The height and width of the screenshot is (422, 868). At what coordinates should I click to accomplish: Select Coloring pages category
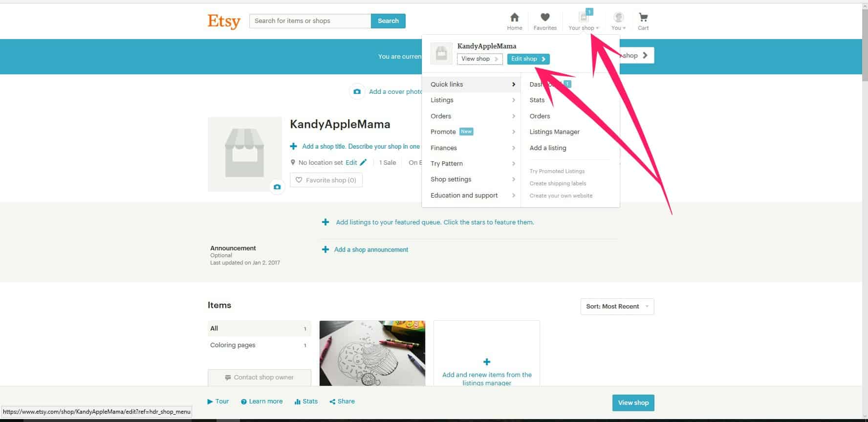[259, 345]
